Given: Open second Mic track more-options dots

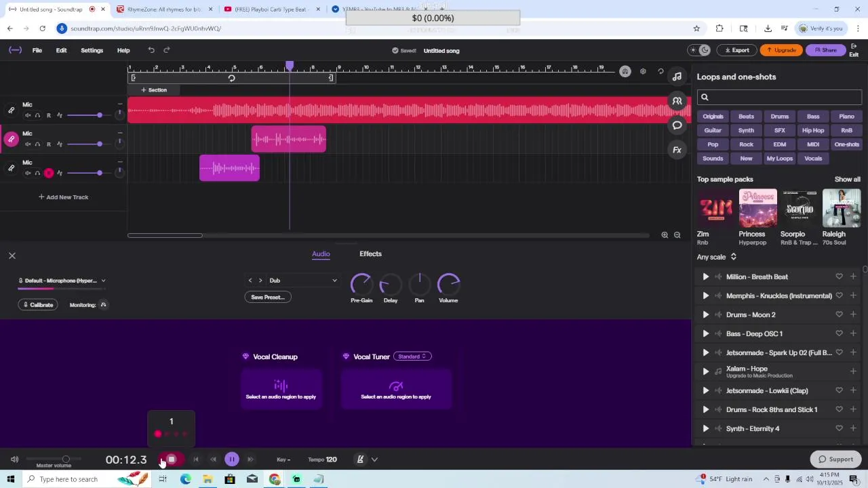Looking at the screenshot, I should [x=120, y=133].
